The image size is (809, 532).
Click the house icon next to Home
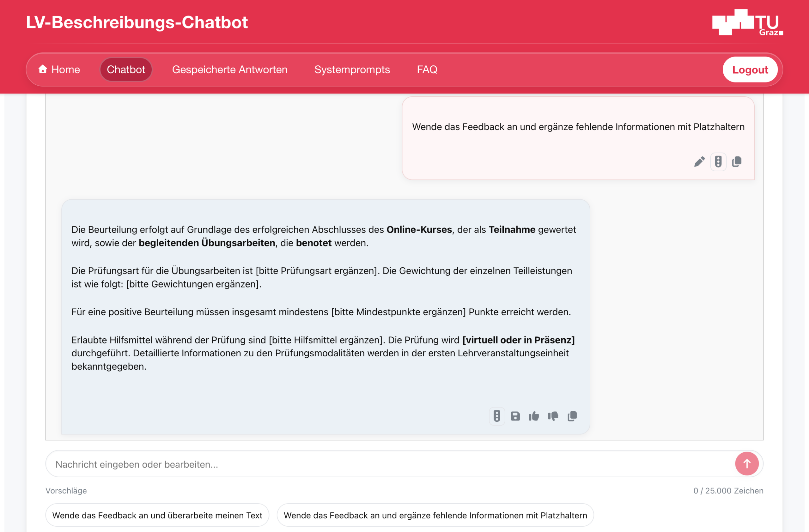point(43,69)
